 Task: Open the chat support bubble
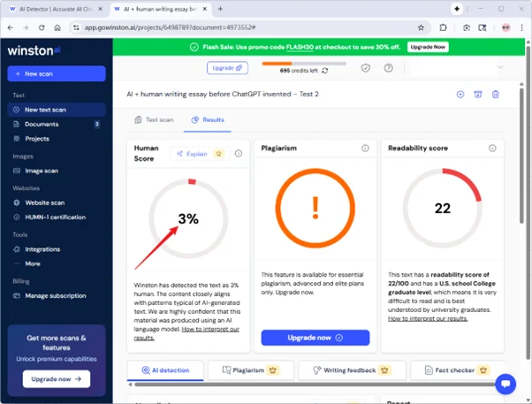point(505,384)
